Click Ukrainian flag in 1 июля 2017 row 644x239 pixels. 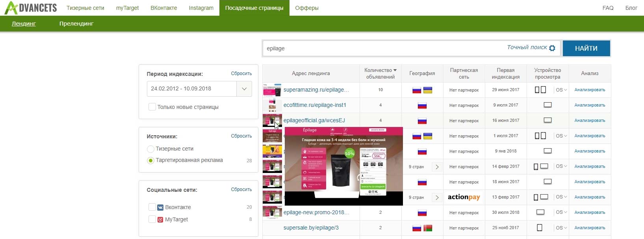click(427, 136)
